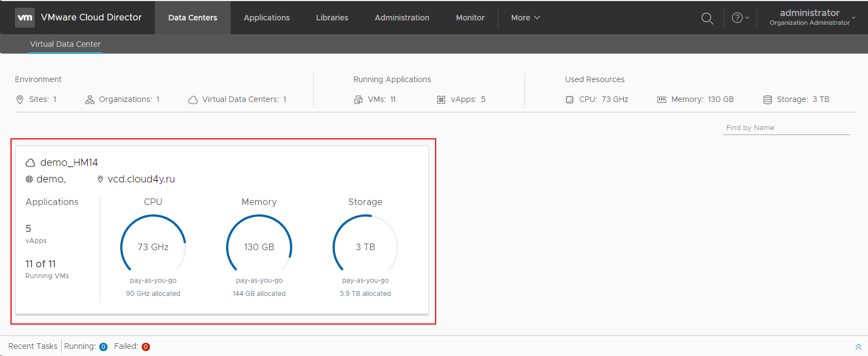Click the vApps grid icon

[441, 100]
